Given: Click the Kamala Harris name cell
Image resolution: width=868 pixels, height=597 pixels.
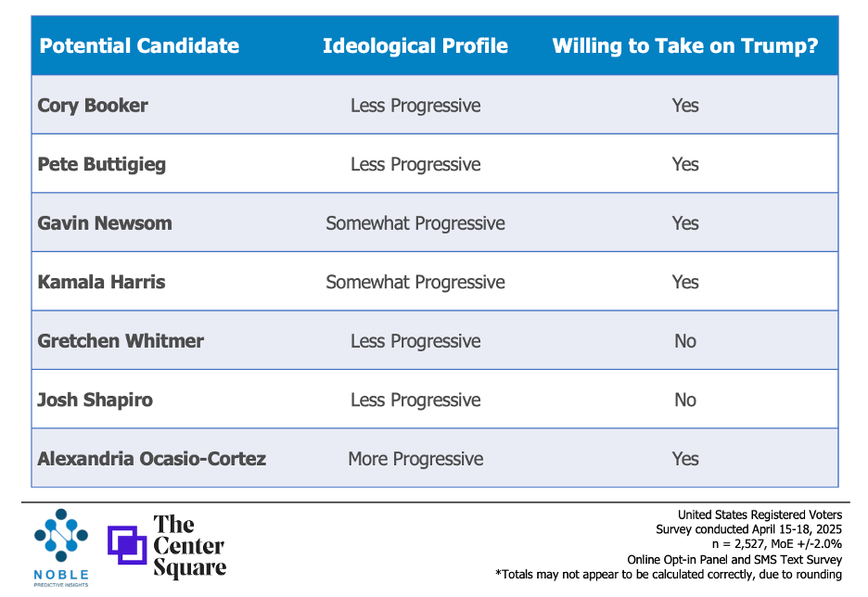Looking at the screenshot, I should tap(101, 282).
